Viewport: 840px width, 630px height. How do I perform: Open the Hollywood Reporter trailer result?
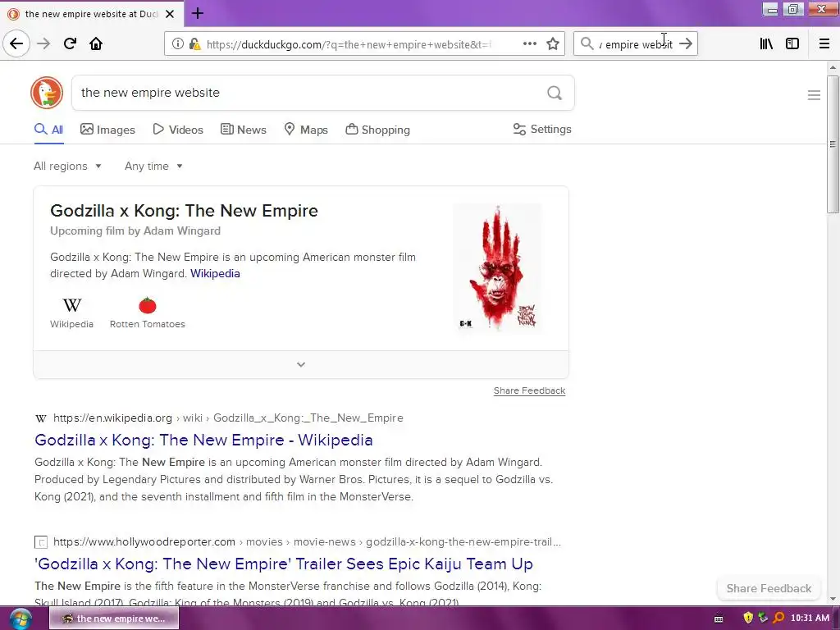(284, 564)
